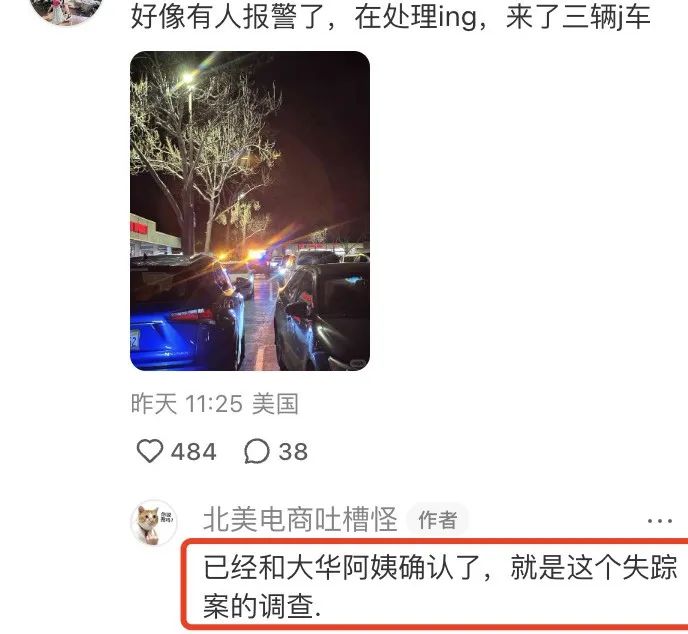
Task: Tap the bright street lamp in the photo
Action: tap(189, 78)
